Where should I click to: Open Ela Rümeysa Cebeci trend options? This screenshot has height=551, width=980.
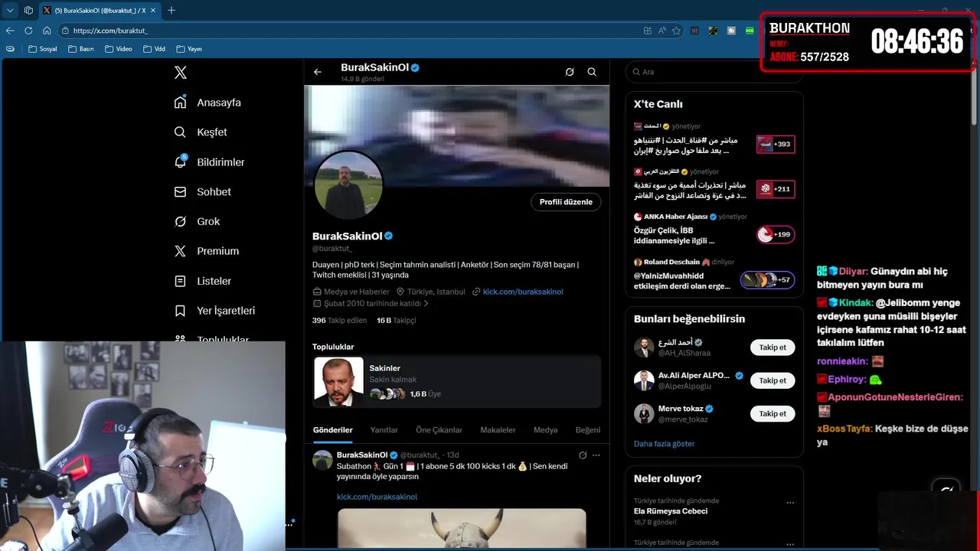(790, 503)
